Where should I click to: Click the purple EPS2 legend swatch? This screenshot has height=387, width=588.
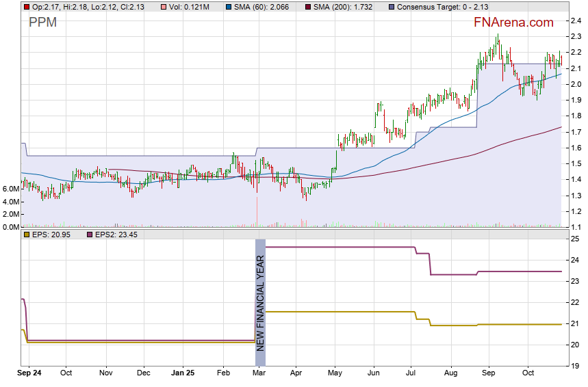pos(90,235)
